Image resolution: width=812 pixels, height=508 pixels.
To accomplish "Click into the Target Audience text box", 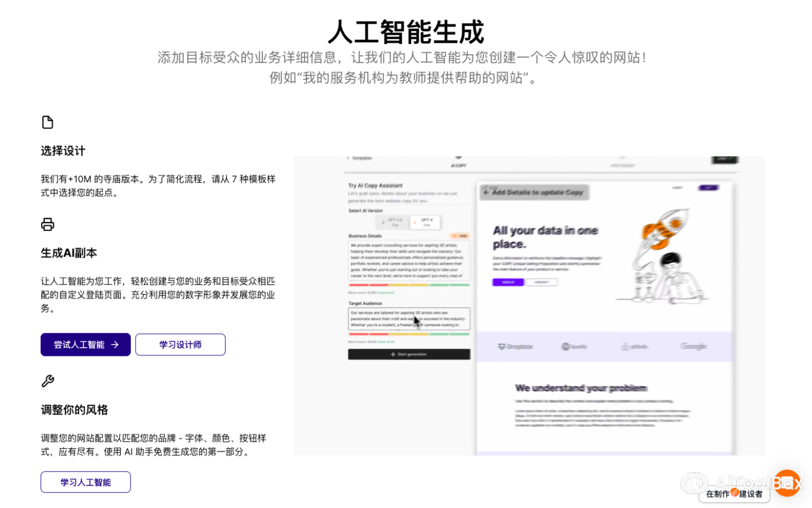I will (x=409, y=319).
